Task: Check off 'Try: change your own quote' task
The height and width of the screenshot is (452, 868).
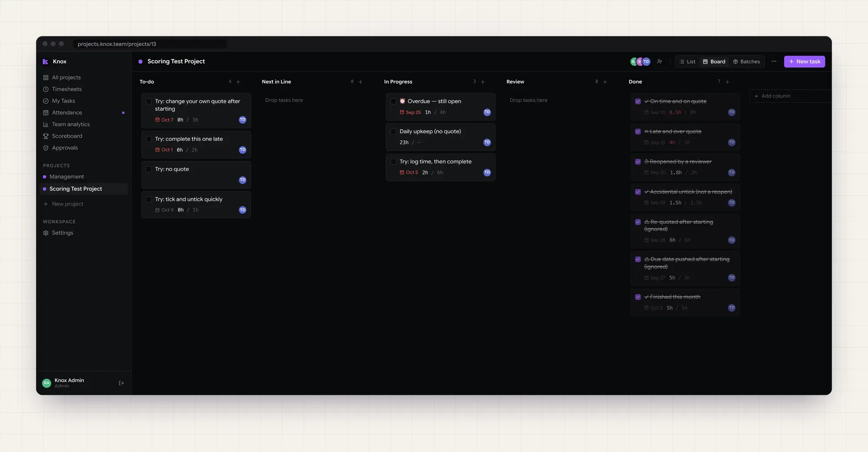Action: click(x=149, y=102)
